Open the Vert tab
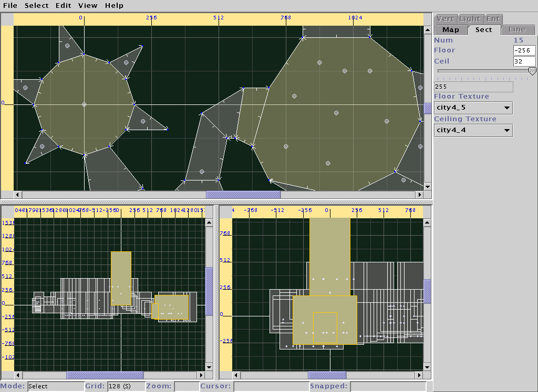Viewport: 538px width, 392px height. [446, 19]
